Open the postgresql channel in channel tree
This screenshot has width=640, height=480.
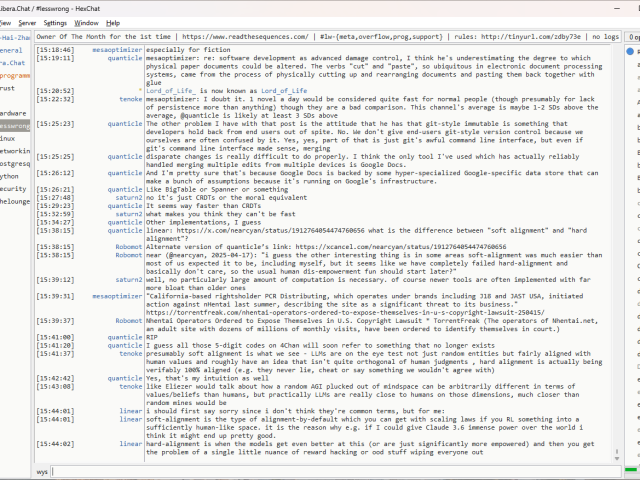click(x=14, y=163)
